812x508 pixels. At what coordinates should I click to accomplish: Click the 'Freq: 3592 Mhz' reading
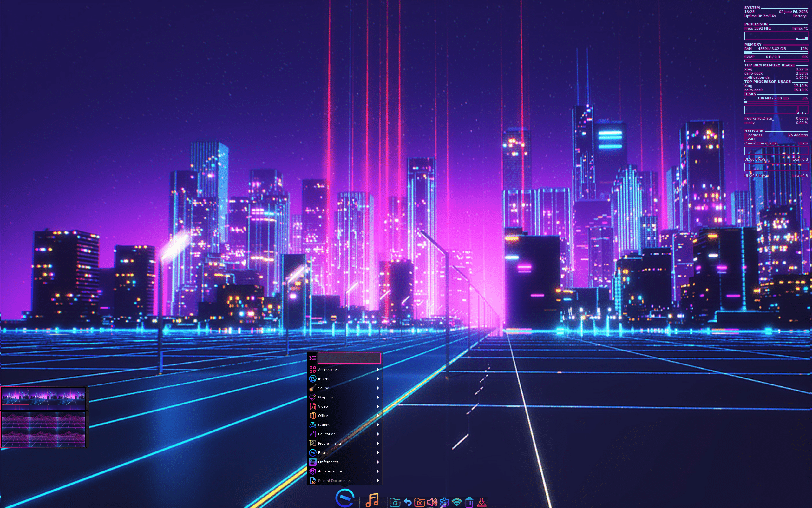point(757,28)
